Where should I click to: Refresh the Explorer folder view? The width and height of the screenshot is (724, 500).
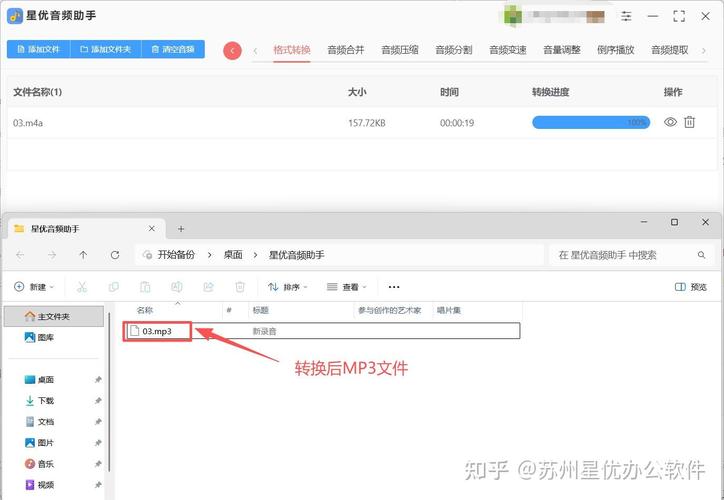click(x=115, y=255)
